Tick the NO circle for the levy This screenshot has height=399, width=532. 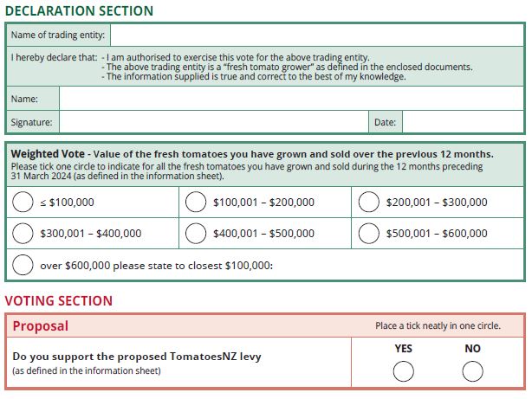point(472,371)
